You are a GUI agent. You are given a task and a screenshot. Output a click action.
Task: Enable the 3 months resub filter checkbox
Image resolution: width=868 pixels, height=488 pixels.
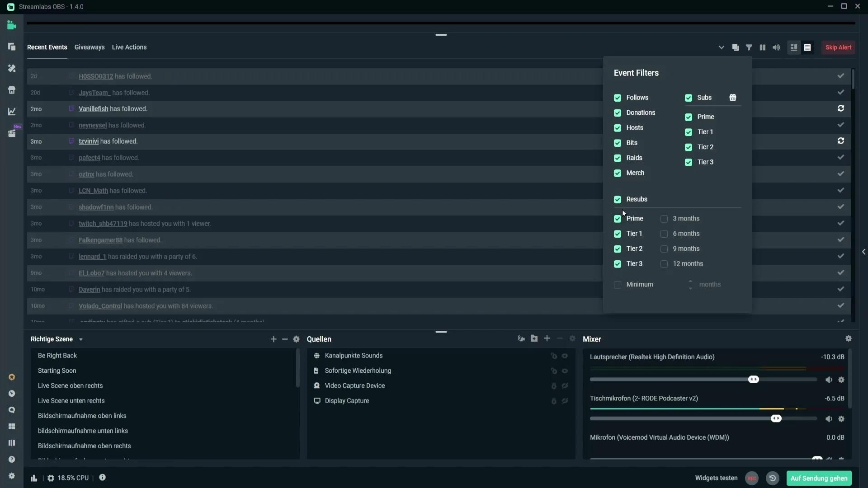664,219
